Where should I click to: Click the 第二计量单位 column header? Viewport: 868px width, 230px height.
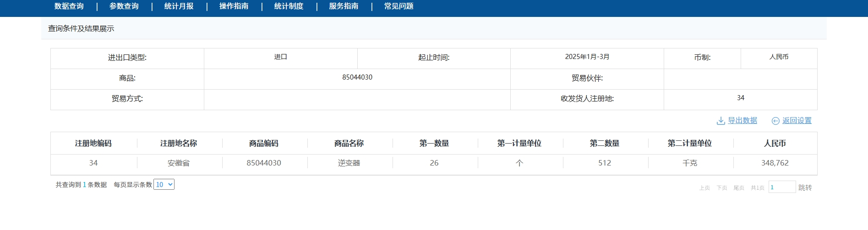(x=690, y=143)
